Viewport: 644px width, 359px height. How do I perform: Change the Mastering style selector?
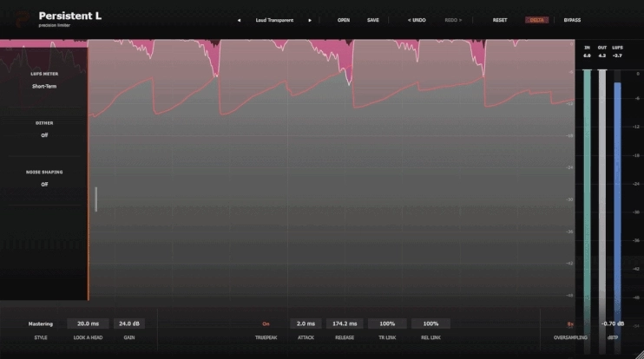tap(41, 323)
